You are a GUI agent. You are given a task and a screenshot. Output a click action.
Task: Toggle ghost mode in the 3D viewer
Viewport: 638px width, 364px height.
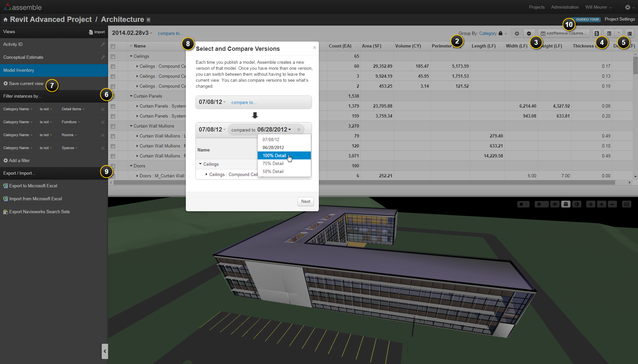(566, 204)
